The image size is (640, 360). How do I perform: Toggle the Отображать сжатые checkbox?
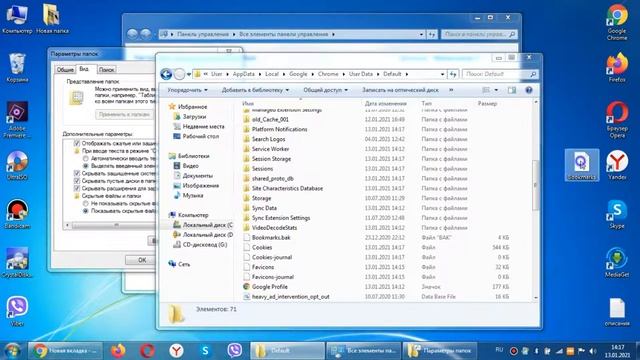77,143
